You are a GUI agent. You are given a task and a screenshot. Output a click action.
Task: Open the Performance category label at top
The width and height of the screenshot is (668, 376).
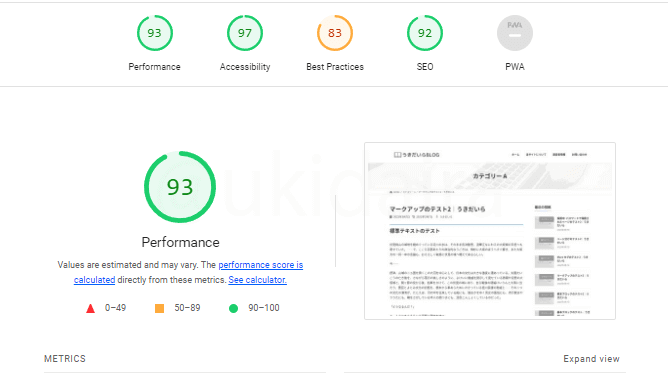point(155,67)
